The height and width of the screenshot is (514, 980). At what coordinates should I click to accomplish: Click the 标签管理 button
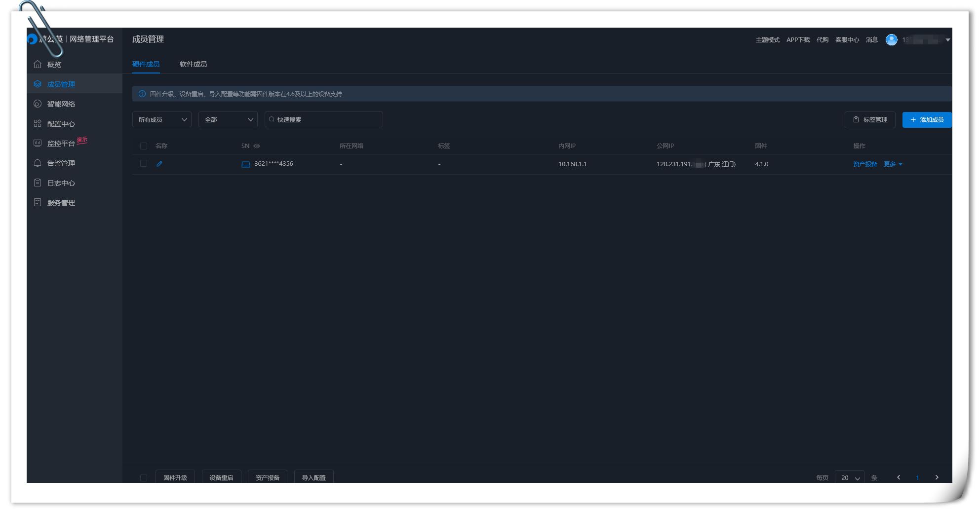pyautogui.click(x=869, y=120)
